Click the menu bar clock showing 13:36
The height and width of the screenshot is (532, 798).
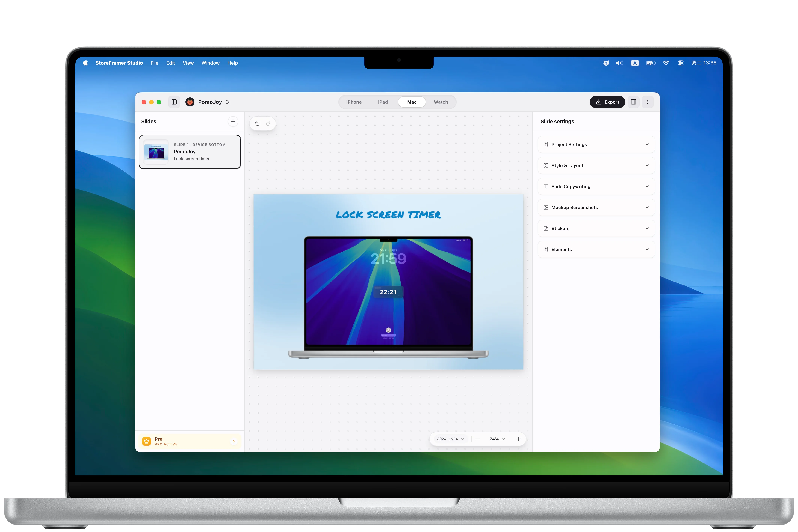(704, 63)
